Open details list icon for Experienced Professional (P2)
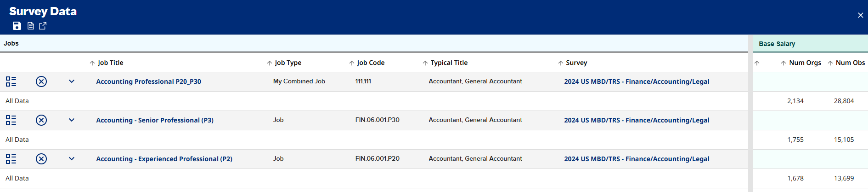868x192 pixels. [11, 159]
